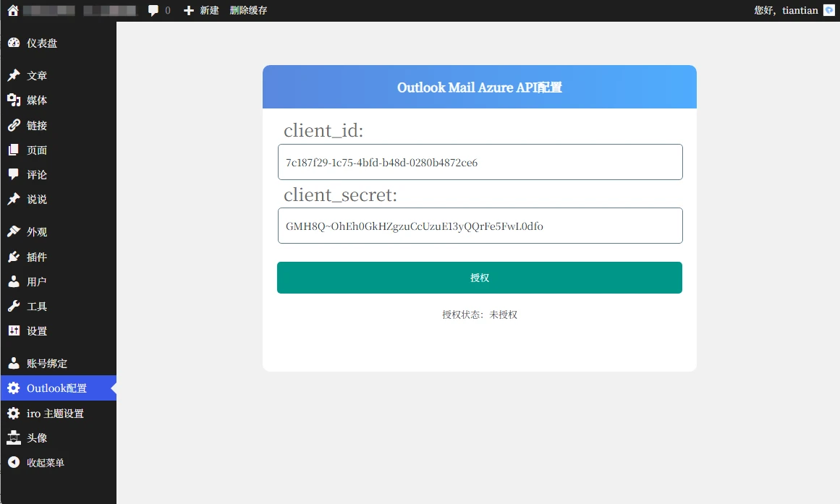Click the 页面 pages icon
The height and width of the screenshot is (504, 840).
(14, 150)
